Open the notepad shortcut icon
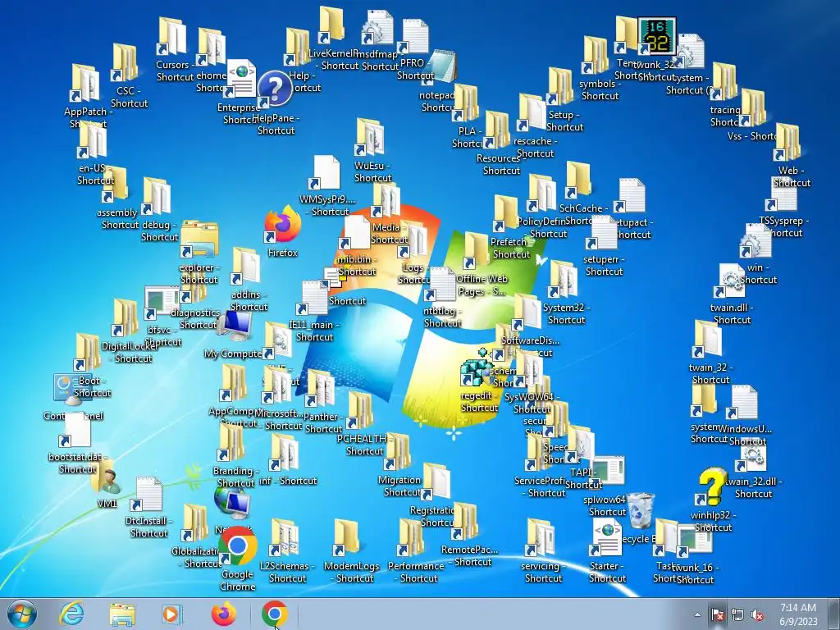This screenshot has width=840, height=630. (x=441, y=66)
